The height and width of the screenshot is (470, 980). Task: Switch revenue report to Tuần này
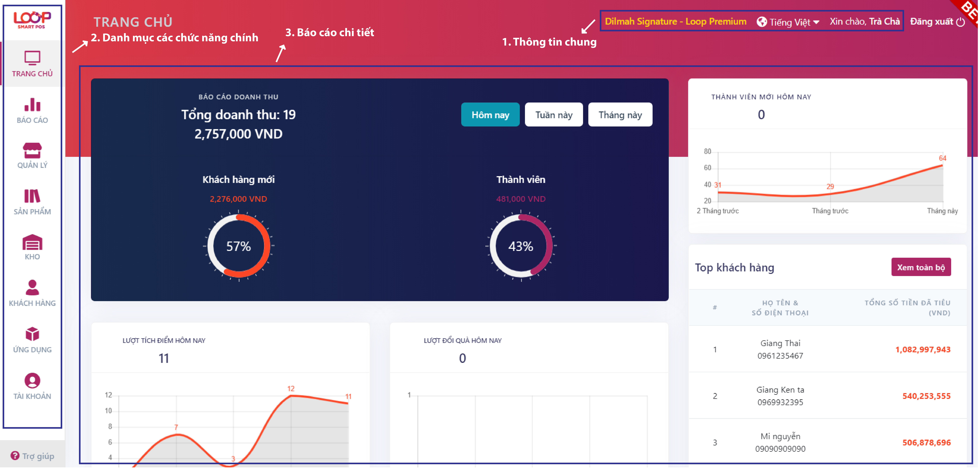click(554, 114)
